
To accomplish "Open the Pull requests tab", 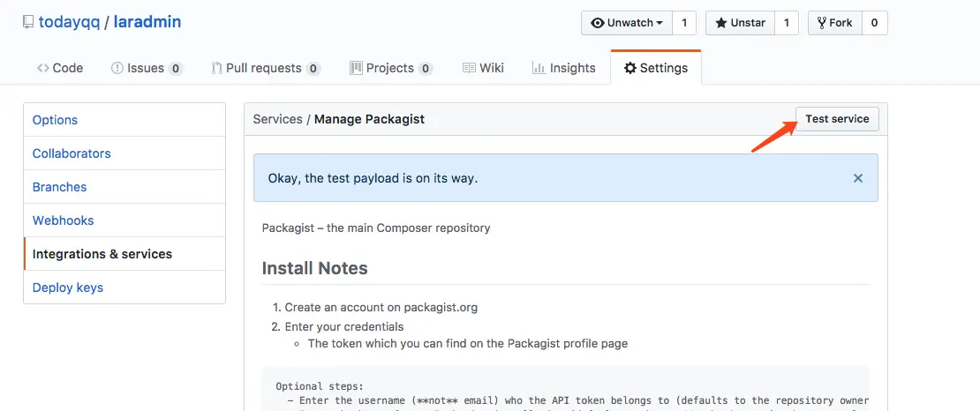I will [266, 68].
